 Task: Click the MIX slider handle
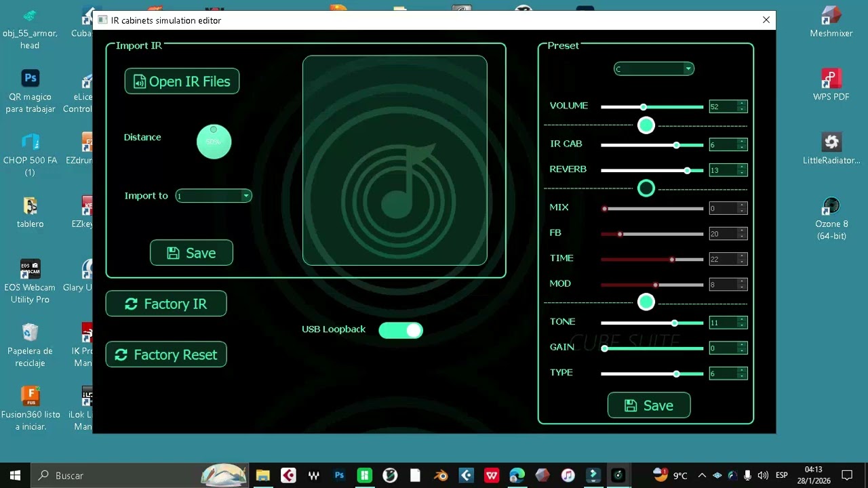605,209
